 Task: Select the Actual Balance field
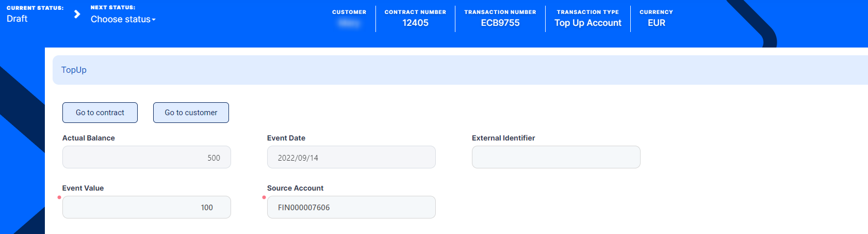[x=146, y=158]
